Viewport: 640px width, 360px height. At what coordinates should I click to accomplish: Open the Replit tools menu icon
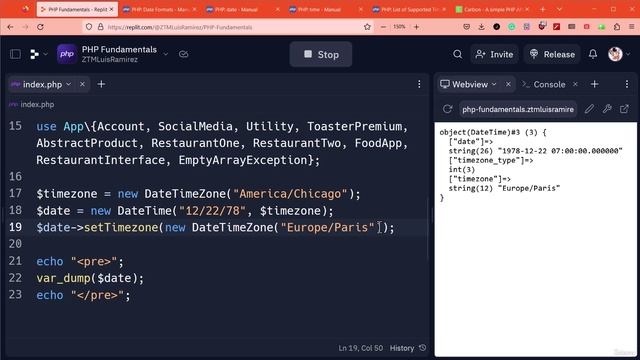(38, 54)
